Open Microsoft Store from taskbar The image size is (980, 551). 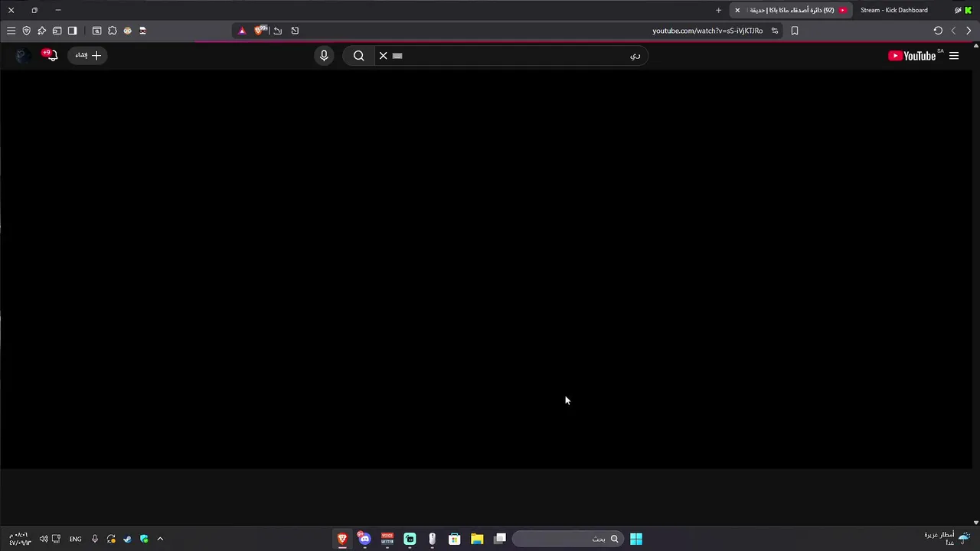(454, 539)
